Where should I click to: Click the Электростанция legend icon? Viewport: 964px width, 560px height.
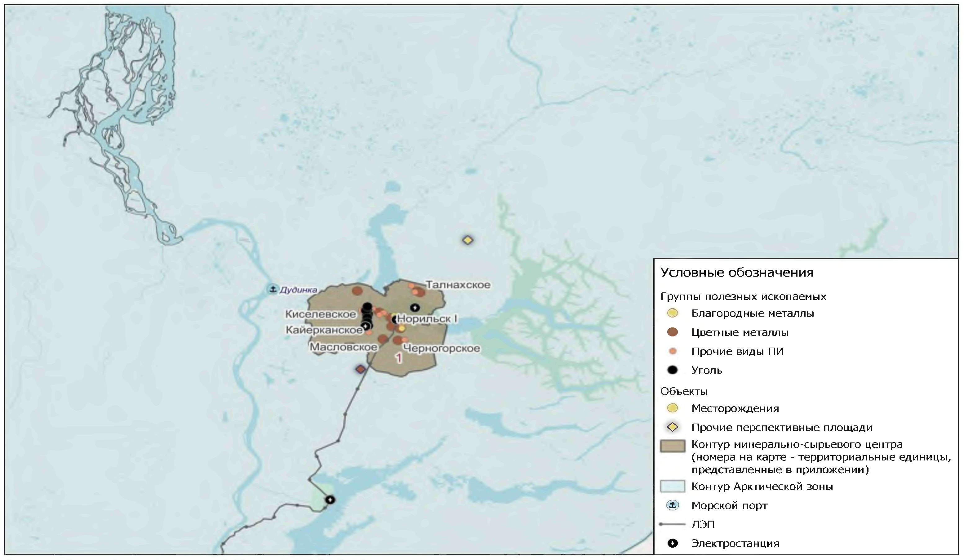[x=673, y=543]
